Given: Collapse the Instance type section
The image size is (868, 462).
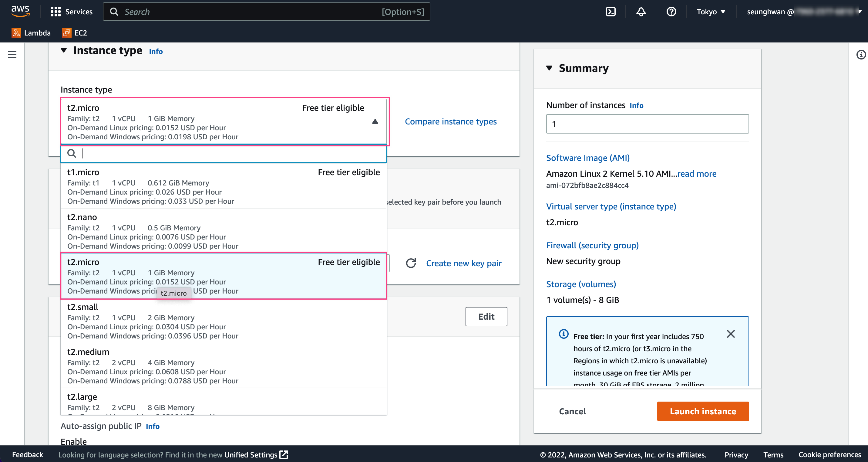Looking at the screenshot, I should point(63,51).
